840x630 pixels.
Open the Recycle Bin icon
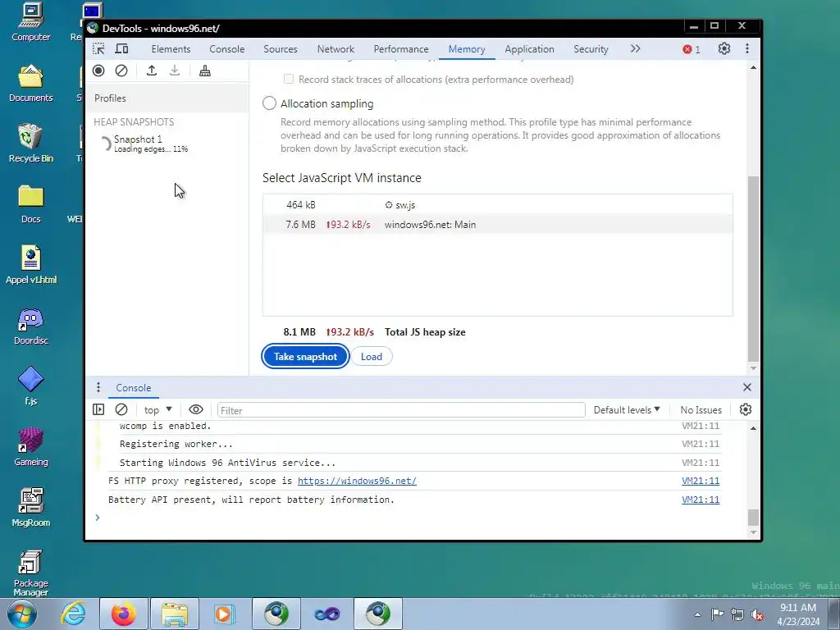tap(31, 144)
